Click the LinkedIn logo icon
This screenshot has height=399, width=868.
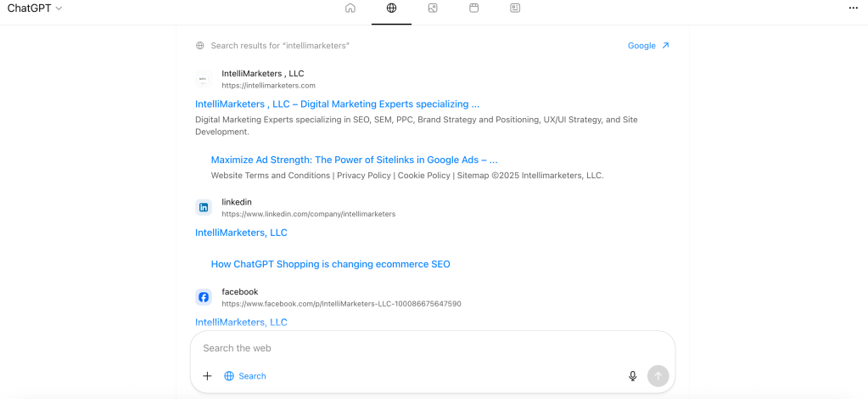(x=204, y=207)
